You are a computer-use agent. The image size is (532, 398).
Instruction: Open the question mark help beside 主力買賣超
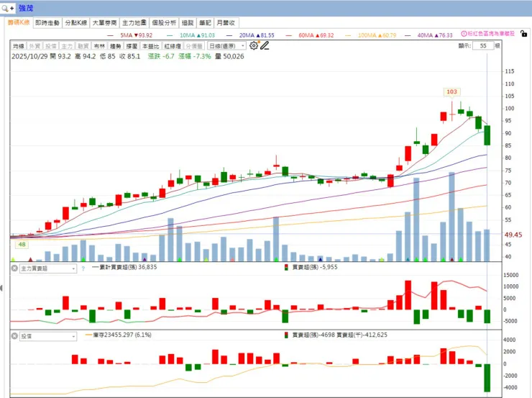[83, 268]
